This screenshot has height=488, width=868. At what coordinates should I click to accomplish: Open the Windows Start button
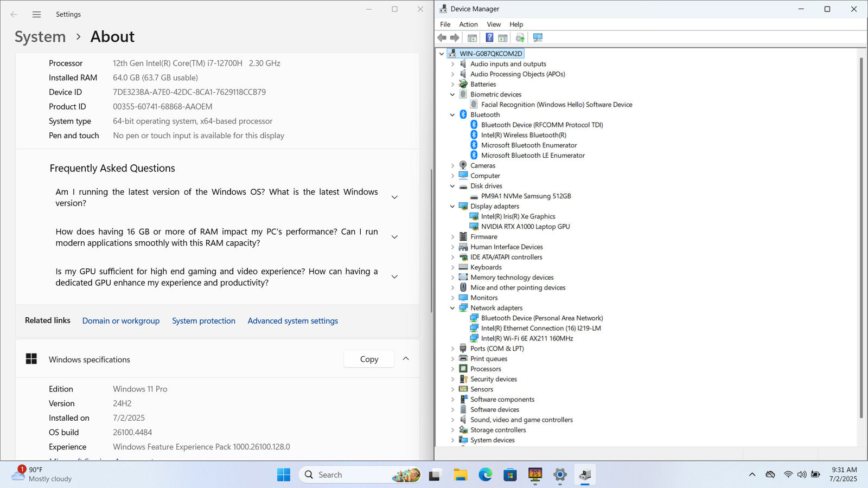(x=284, y=475)
